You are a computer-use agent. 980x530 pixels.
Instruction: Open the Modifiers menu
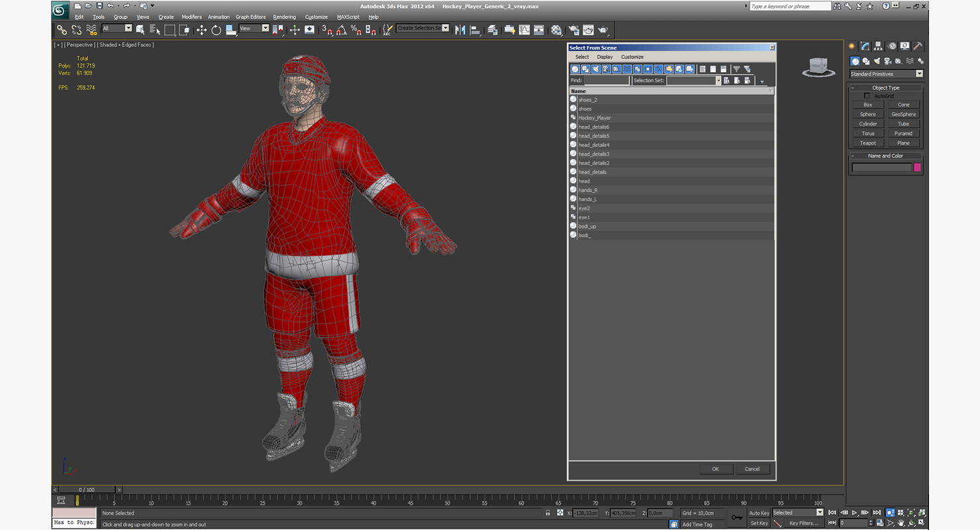point(191,17)
